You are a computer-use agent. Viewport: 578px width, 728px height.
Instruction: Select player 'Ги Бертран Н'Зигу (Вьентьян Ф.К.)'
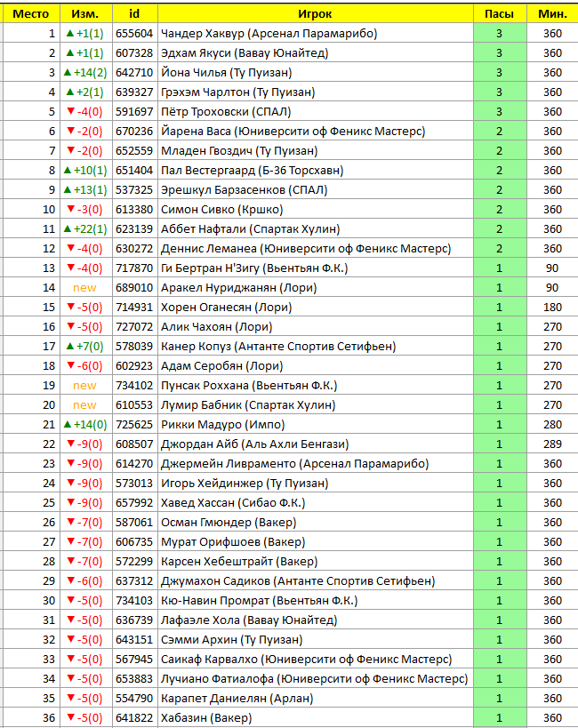click(254, 268)
